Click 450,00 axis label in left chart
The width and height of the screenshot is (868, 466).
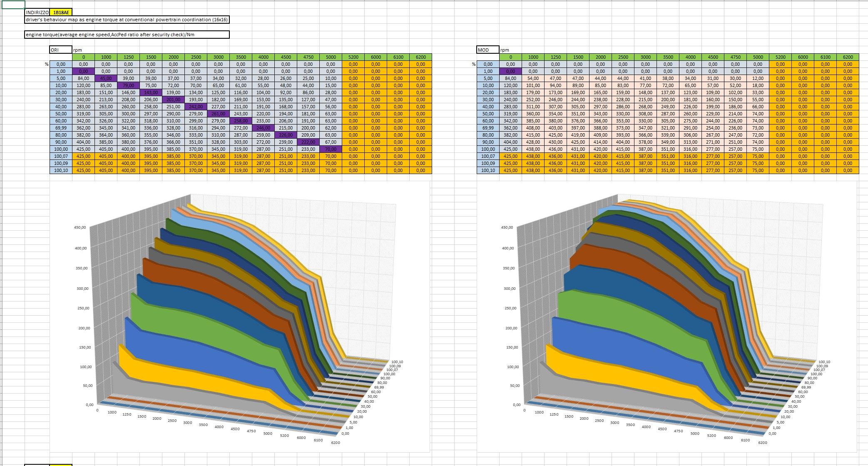pyautogui.click(x=80, y=227)
